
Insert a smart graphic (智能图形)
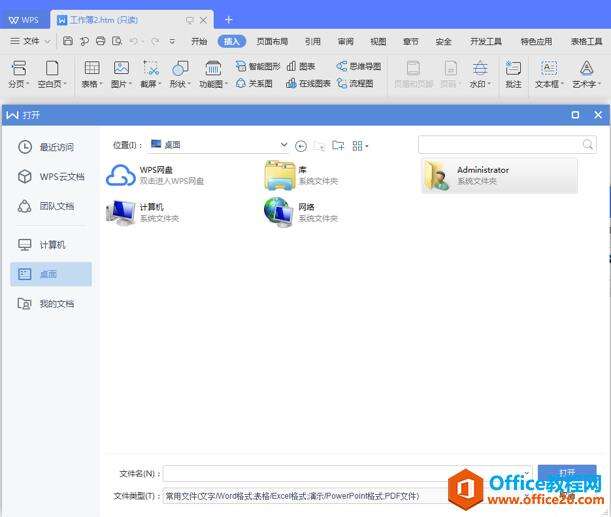tap(258, 66)
